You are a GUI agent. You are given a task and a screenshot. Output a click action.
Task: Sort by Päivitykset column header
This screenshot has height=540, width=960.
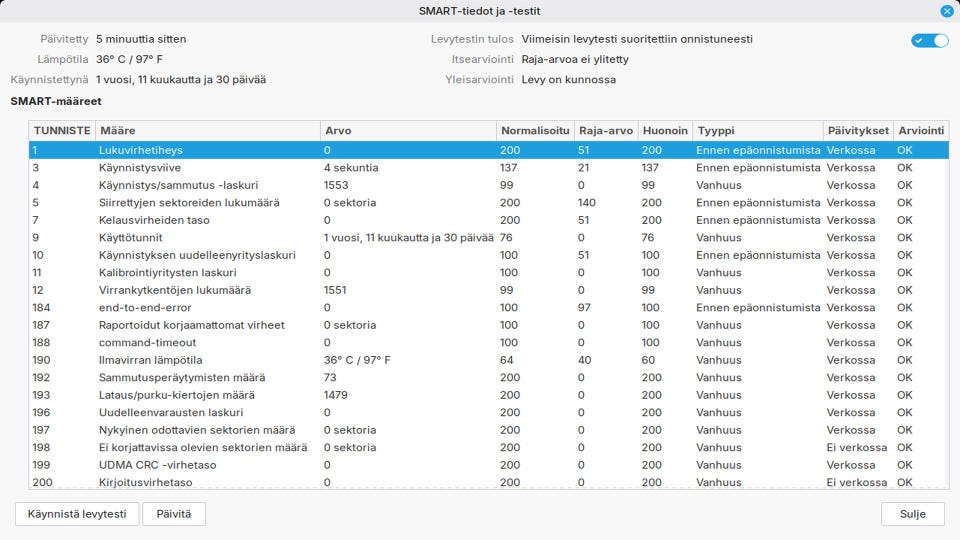(x=858, y=130)
